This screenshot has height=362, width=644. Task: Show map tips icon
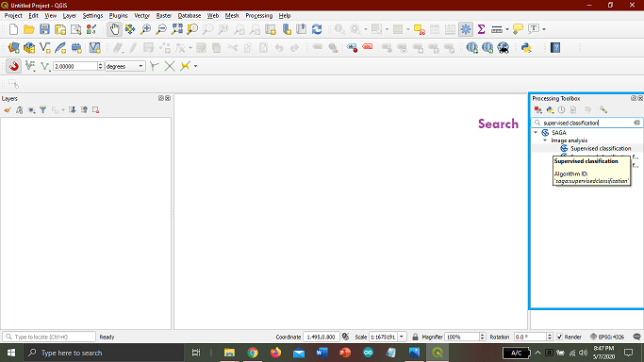click(518, 29)
